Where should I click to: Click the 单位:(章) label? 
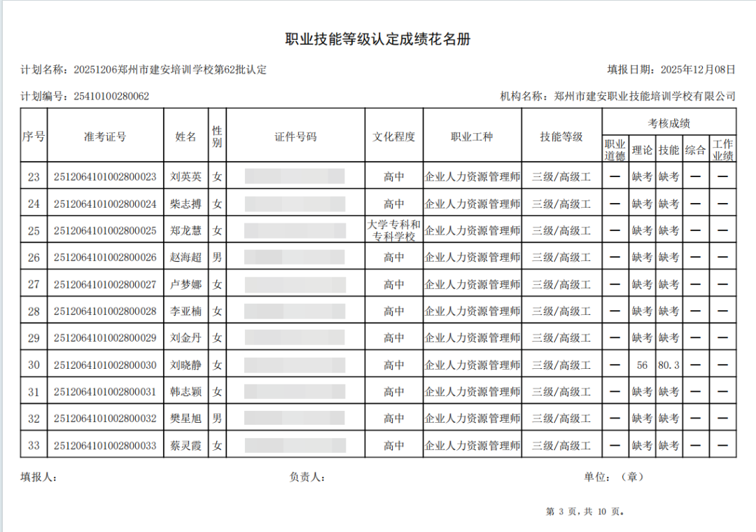coord(614,477)
